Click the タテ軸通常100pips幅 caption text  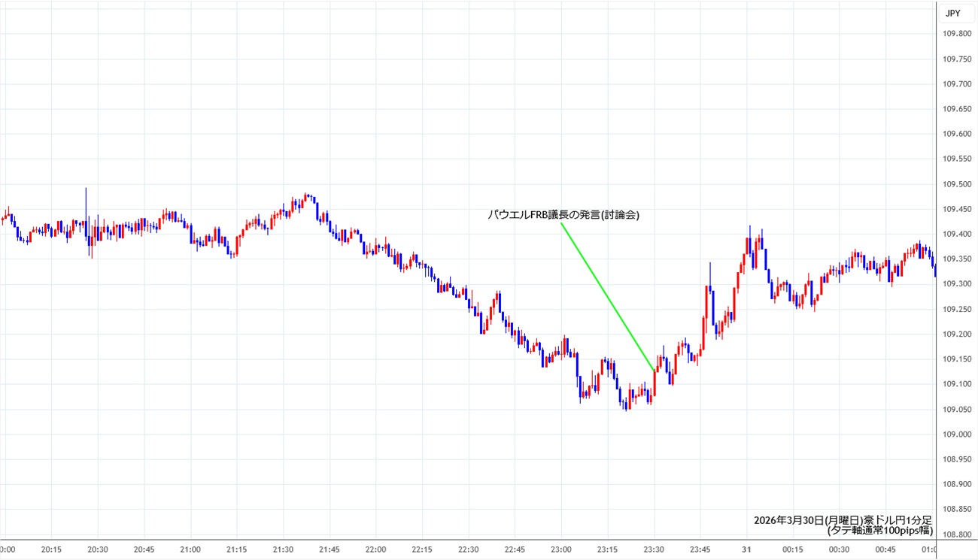879,531
